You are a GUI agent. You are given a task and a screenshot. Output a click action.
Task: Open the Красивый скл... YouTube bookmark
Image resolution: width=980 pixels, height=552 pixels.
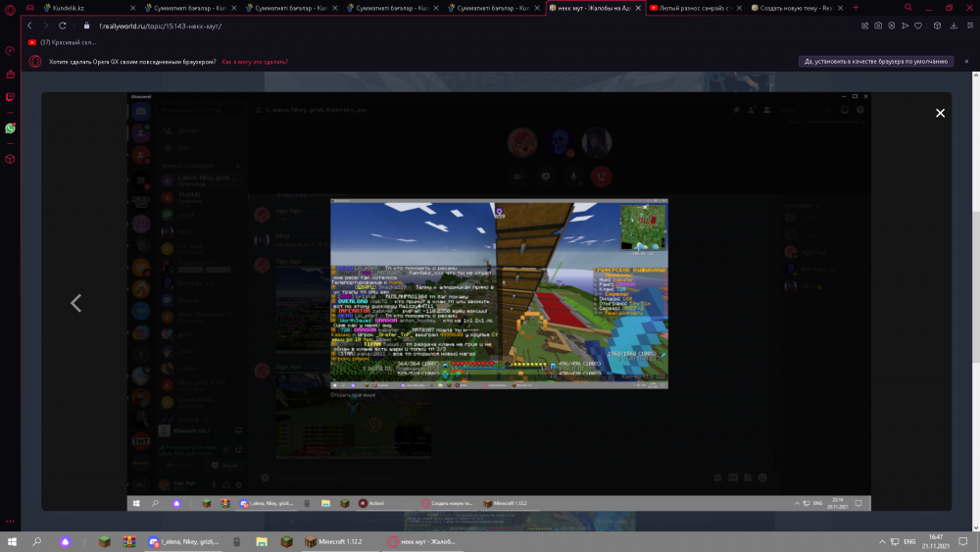point(62,42)
